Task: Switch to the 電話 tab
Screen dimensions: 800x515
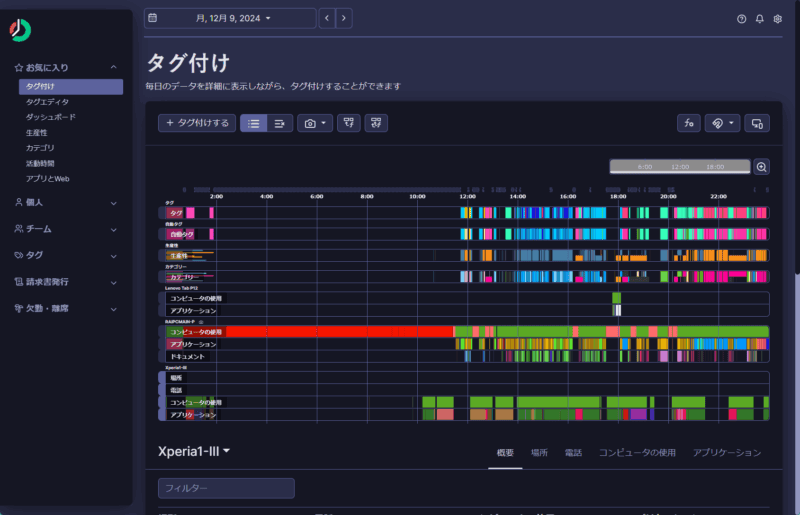Action: tap(573, 453)
